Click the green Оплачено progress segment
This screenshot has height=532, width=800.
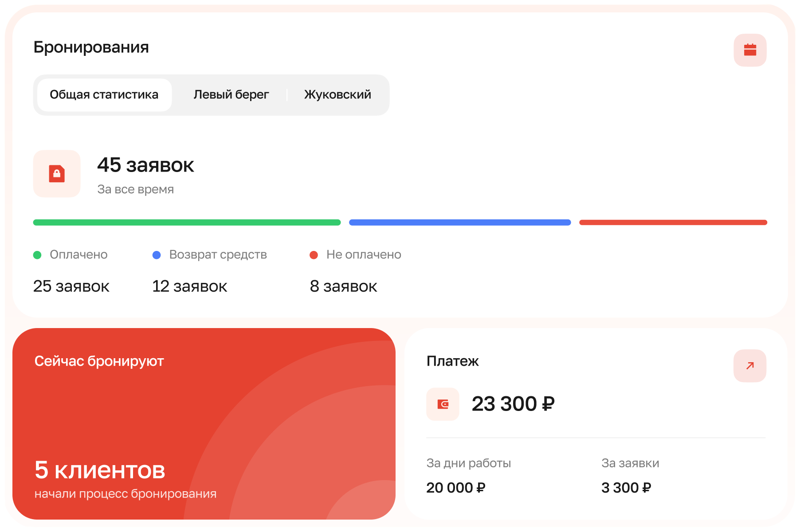187,223
